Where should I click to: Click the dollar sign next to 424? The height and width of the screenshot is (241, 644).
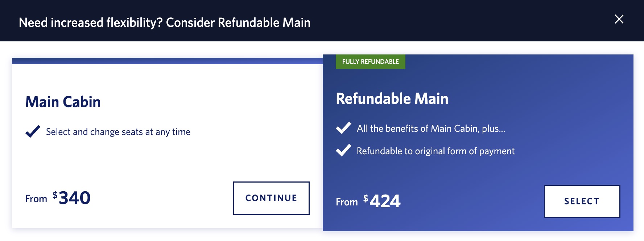[366, 199]
